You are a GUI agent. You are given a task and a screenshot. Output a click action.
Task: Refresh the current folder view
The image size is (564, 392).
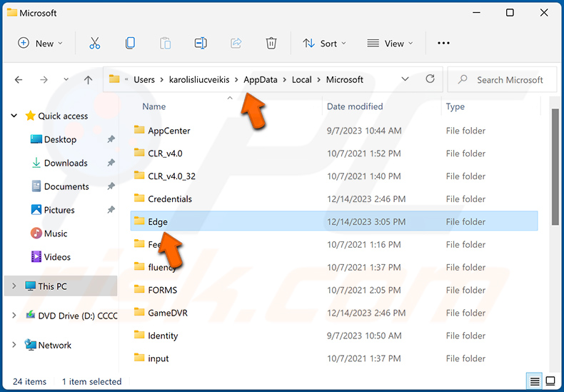430,79
